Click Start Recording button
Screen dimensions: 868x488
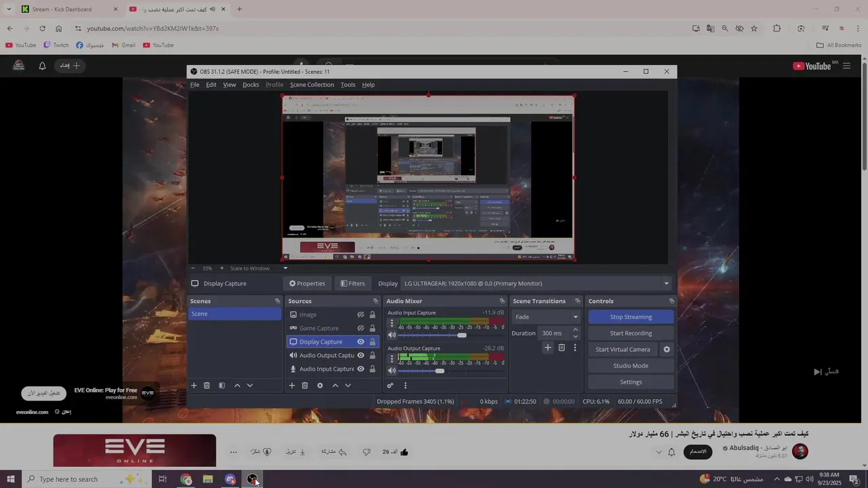pos(631,333)
